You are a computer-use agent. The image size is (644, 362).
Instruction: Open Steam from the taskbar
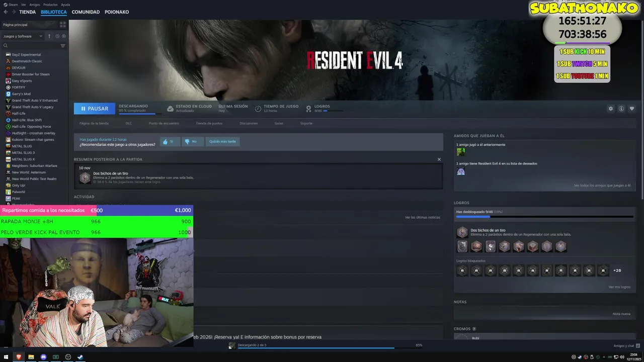point(80,357)
